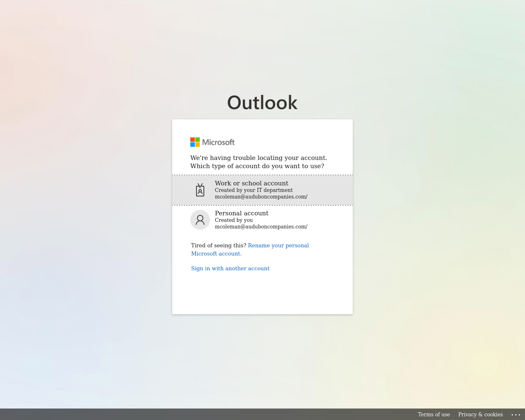Click 'We're having trouble locating your account' text

(x=259, y=158)
